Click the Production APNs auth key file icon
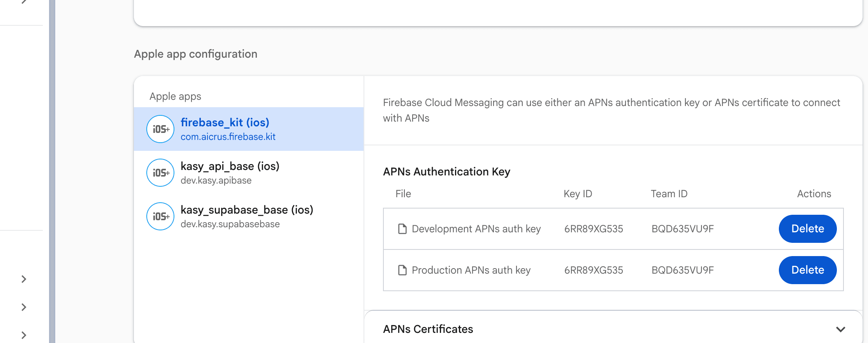 [402, 270]
